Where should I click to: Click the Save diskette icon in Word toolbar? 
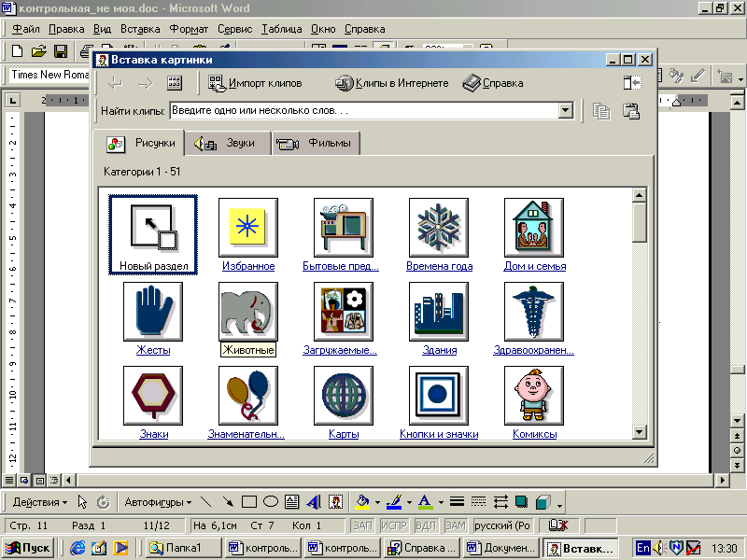[x=61, y=51]
